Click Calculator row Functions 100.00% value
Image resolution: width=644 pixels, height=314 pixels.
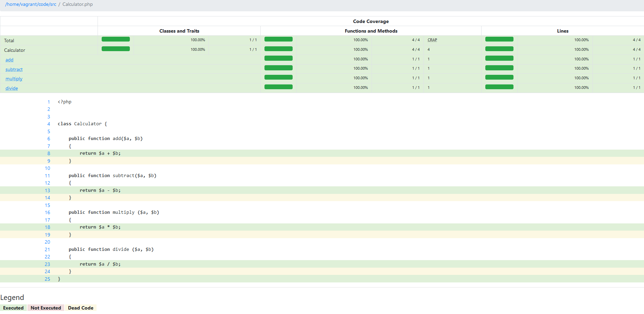(361, 49)
